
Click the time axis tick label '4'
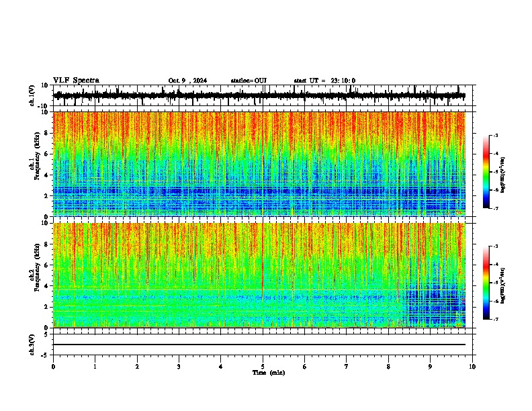pos(221,367)
